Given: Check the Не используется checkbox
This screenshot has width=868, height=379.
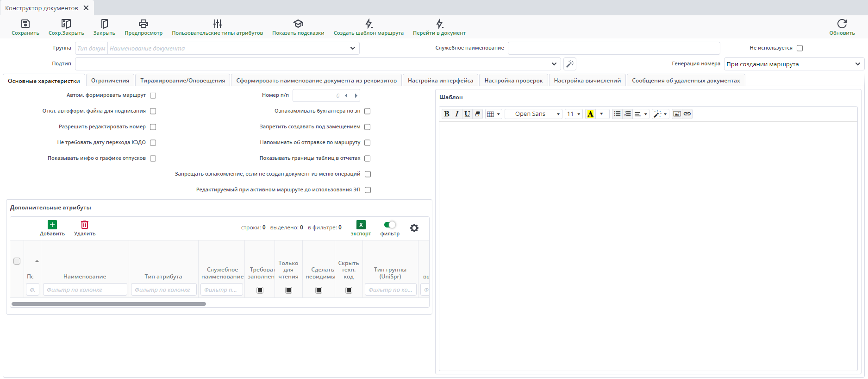Looking at the screenshot, I should (x=799, y=48).
